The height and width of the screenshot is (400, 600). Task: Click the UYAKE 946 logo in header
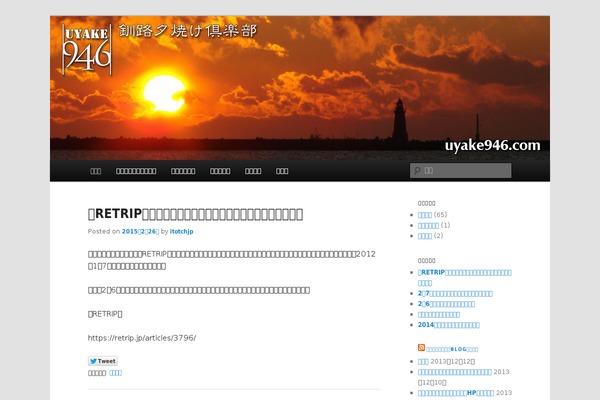(x=86, y=49)
